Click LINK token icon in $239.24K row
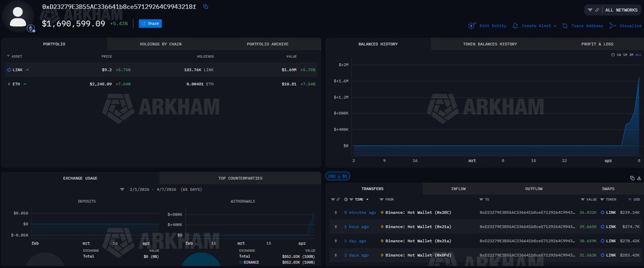Screen dimensions: 644x268 point(603,212)
